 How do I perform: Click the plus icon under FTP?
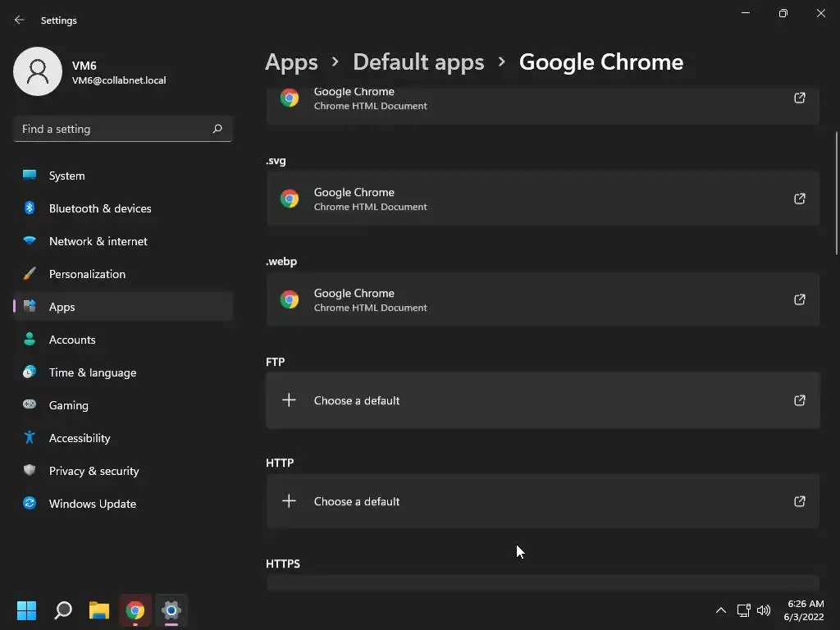click(289, 400)
